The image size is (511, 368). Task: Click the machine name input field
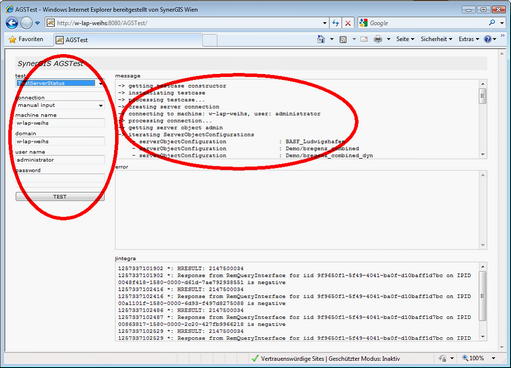(x=60, y=123)
